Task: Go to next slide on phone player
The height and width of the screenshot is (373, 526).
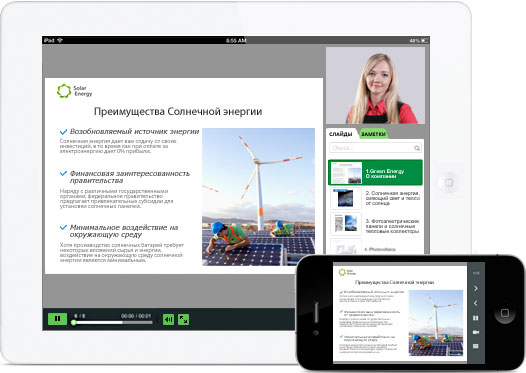Action: [476, 288]
